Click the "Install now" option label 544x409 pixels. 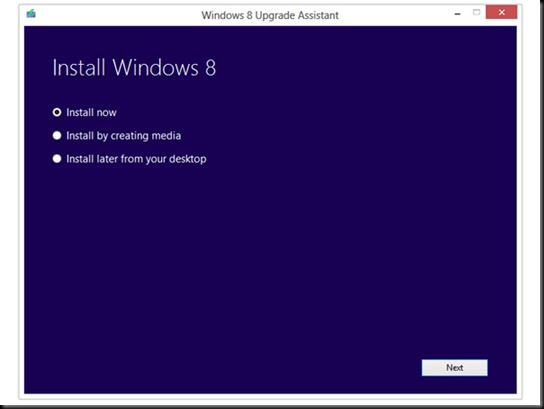[x=91, y=112]
